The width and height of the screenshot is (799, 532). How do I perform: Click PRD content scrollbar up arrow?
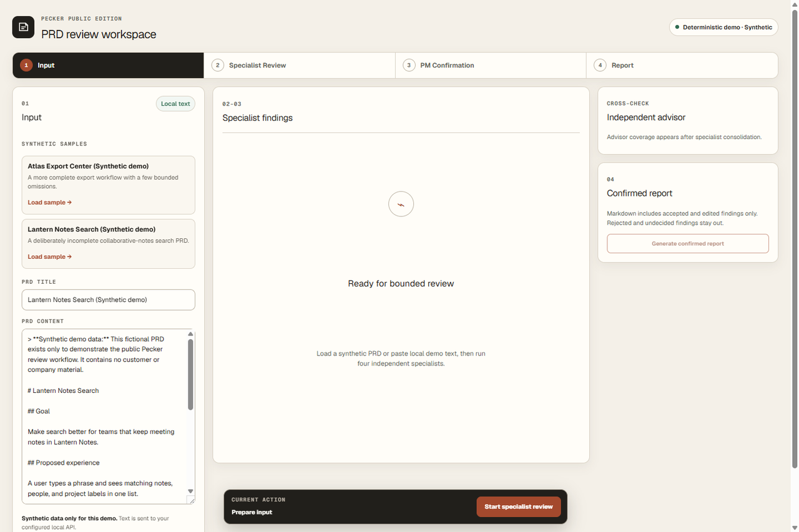point(190,334)
